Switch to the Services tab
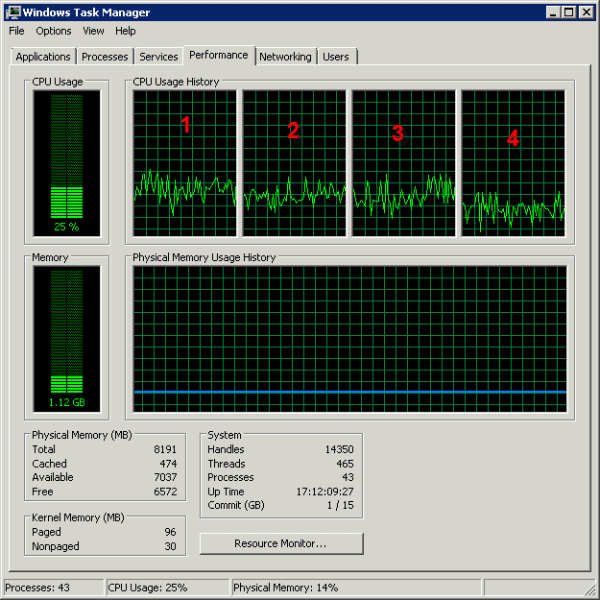Viewport: 600px width, 600px height. [x=158, y=57]
